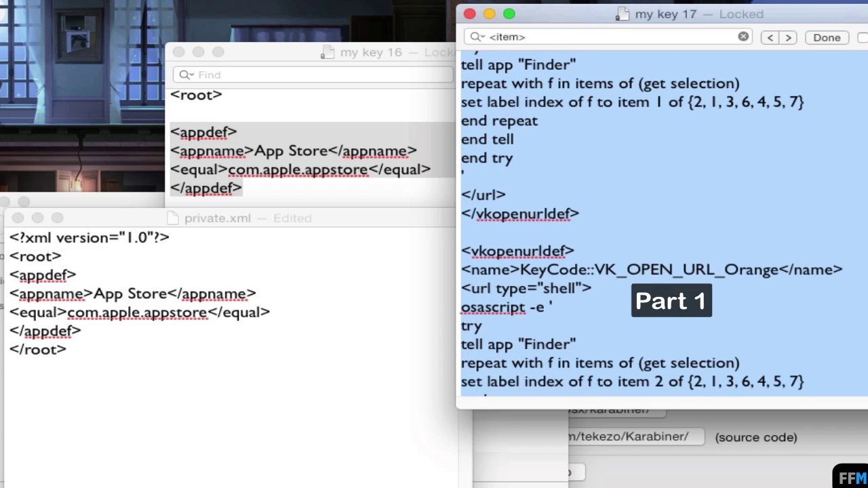Close the private.xml window

click(18, 218)
